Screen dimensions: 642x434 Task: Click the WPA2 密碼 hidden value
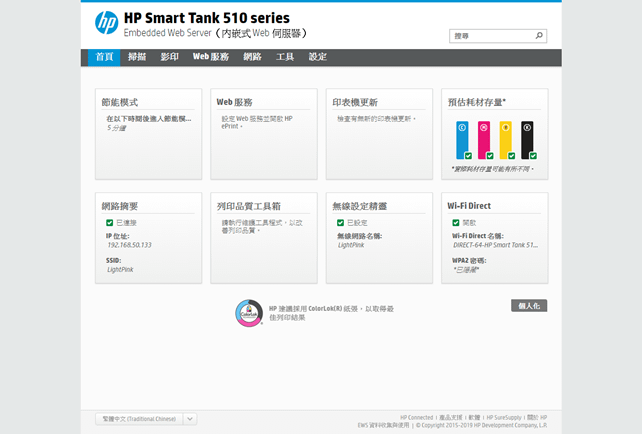466,269
